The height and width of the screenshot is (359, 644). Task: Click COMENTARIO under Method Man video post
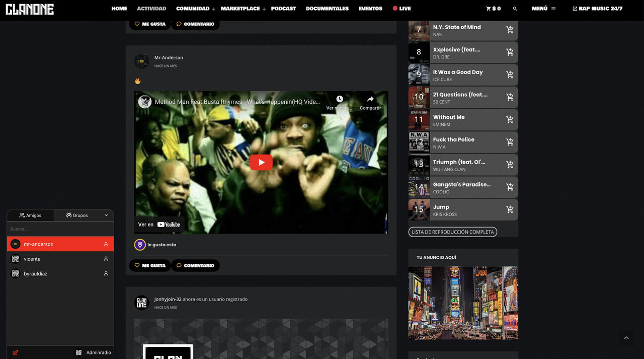(x=195, y=265)
